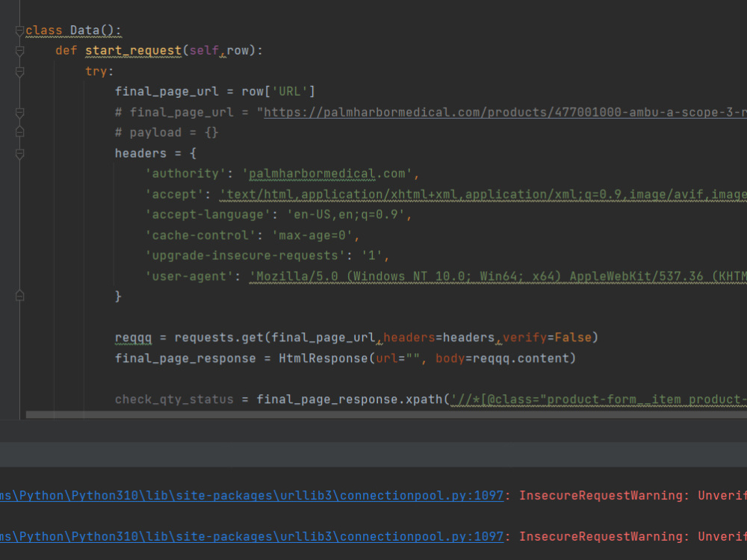This screenshot has width=747, height=560.
Task: Click the 'upgrade-insecure-requests' key
Action: point(245,255)
